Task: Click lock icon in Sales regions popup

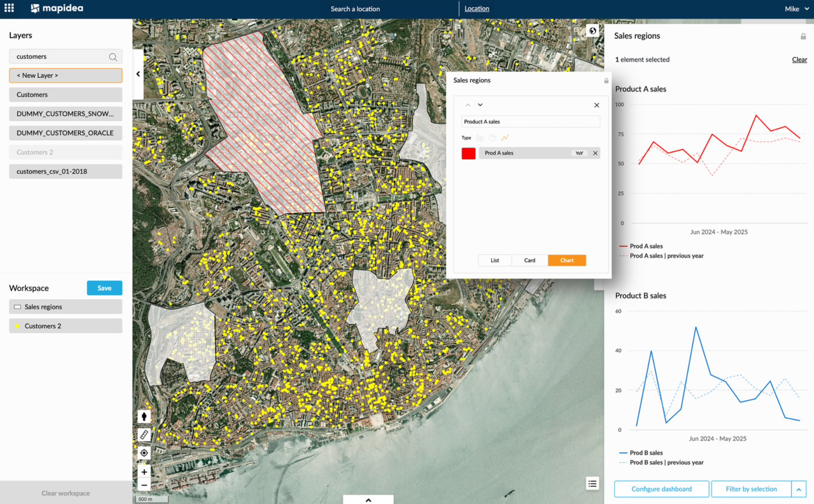Action: coord(606,81)
